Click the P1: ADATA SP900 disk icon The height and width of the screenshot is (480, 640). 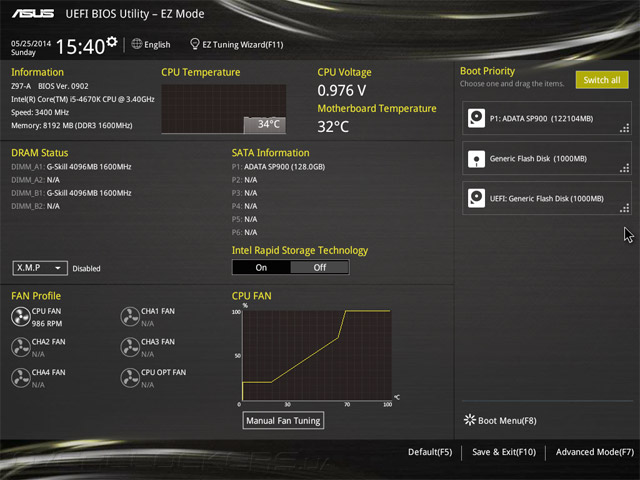pos(476,118)
